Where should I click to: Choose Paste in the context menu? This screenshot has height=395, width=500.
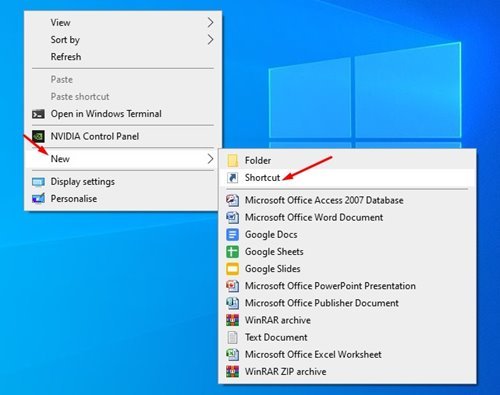pos(123,80)
